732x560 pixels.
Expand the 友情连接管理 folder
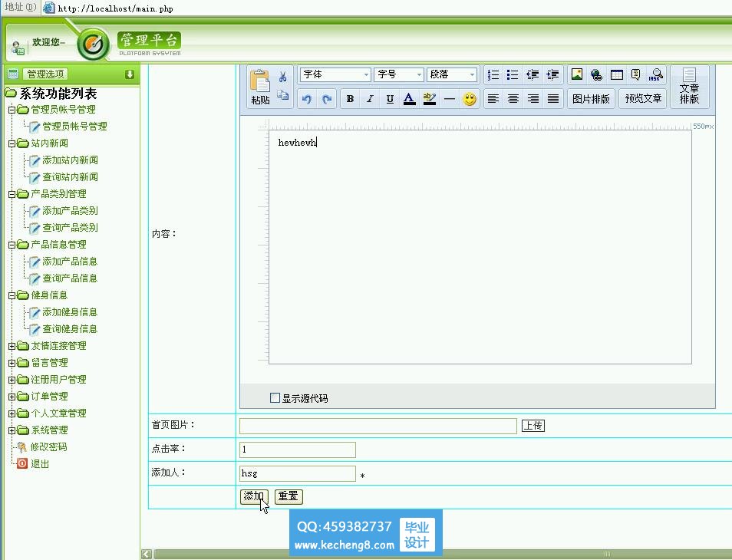tap(12, 346)
